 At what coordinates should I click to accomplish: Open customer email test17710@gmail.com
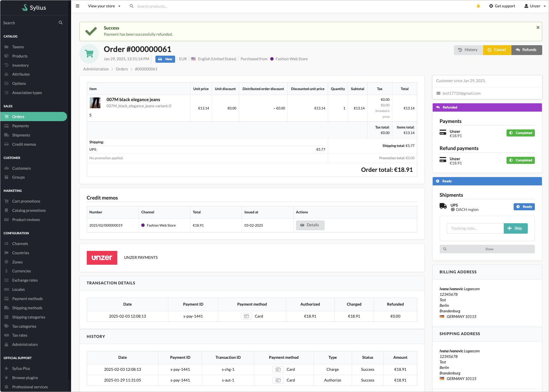point(461,93)
